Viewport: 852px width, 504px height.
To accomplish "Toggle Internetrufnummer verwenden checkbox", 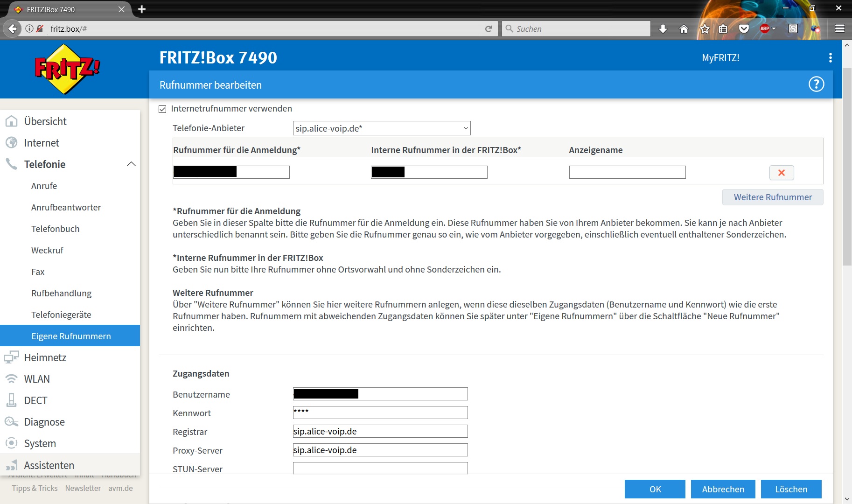I will (x=162, y=109).
